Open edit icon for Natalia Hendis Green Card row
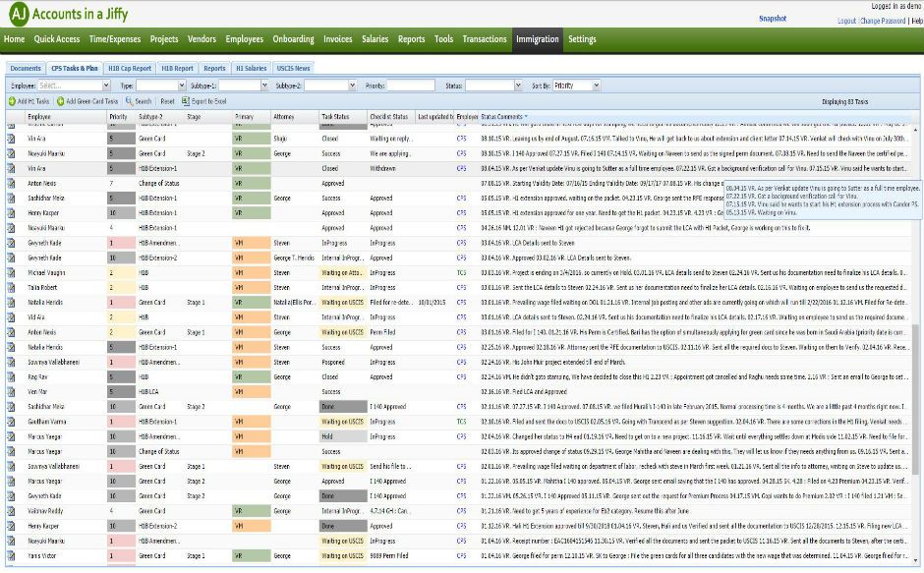 coord(11,303)
